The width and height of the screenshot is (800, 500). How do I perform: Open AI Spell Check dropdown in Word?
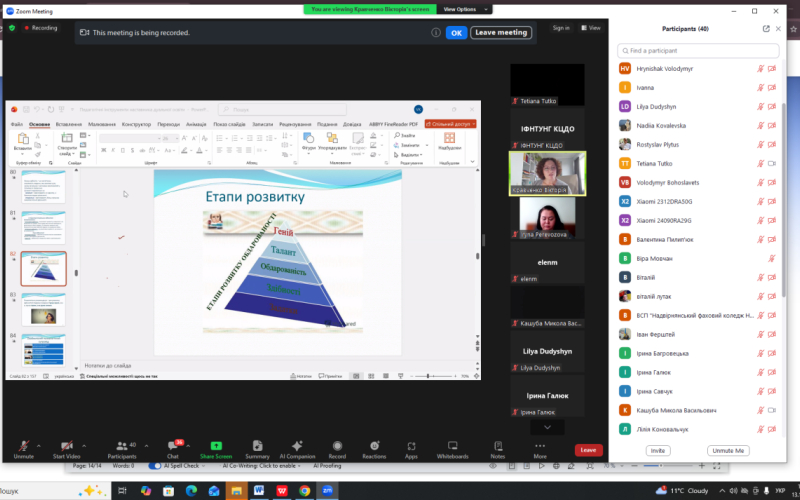[204, 466]
